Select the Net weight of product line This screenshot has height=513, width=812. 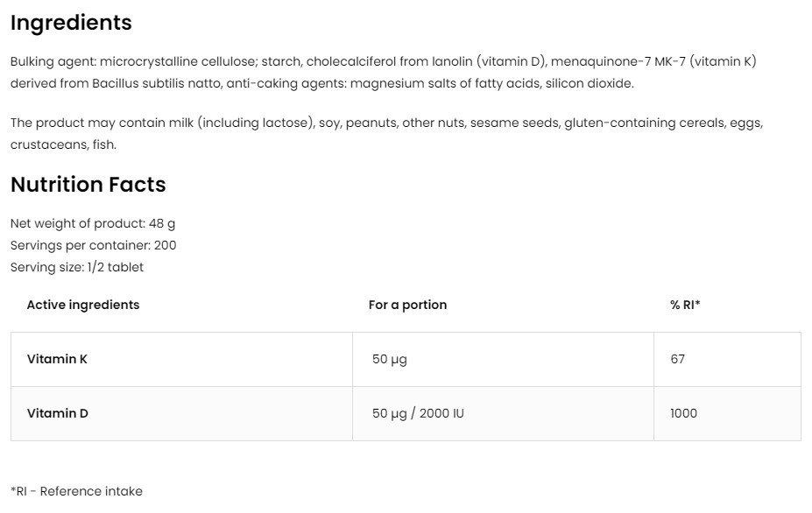93,223
